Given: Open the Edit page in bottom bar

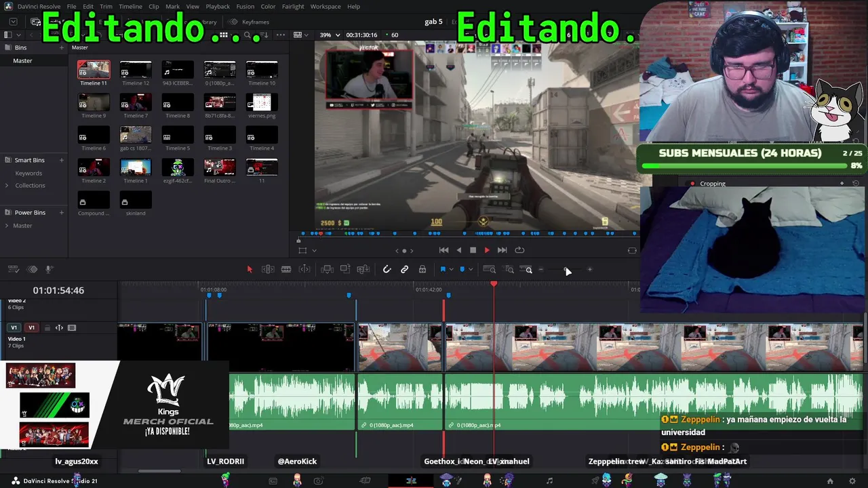Looking at the screenshot, I should pyautogui.click(x=411, y=481).
